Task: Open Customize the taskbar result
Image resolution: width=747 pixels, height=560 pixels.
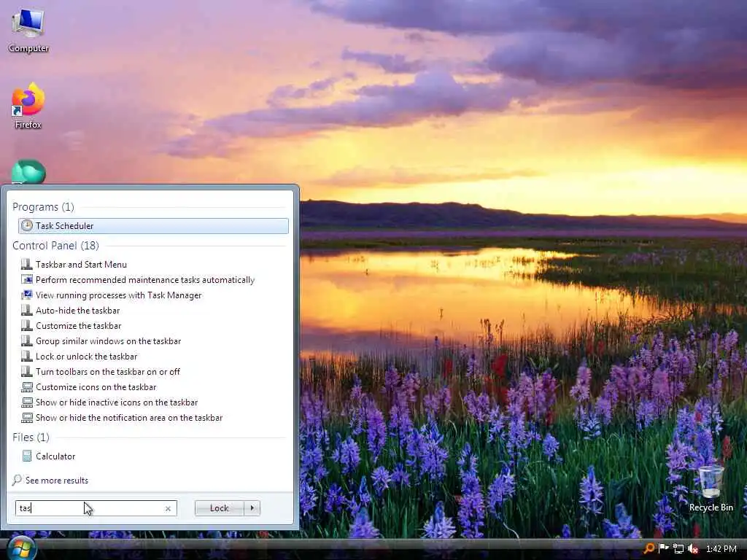Action: tap(78, 326)
